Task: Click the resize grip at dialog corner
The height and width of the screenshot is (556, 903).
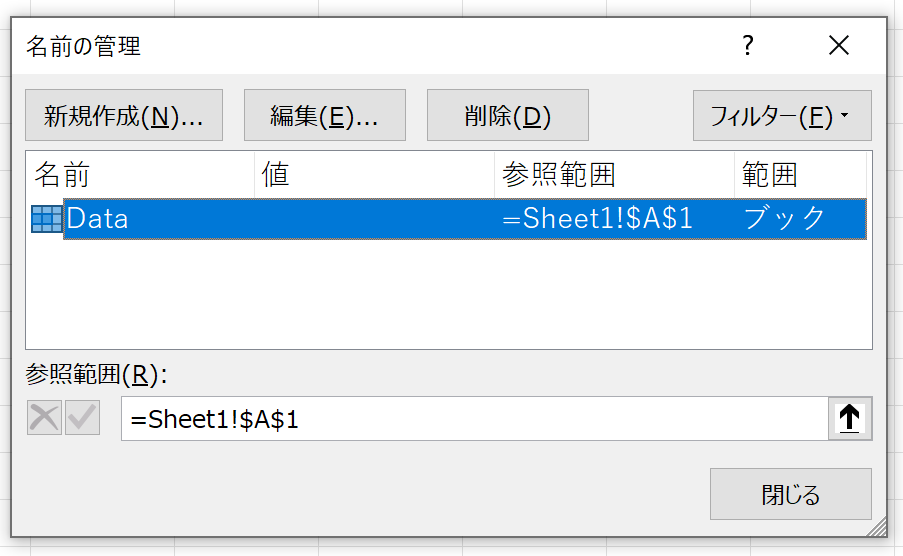Action: (x=877, y=527)
